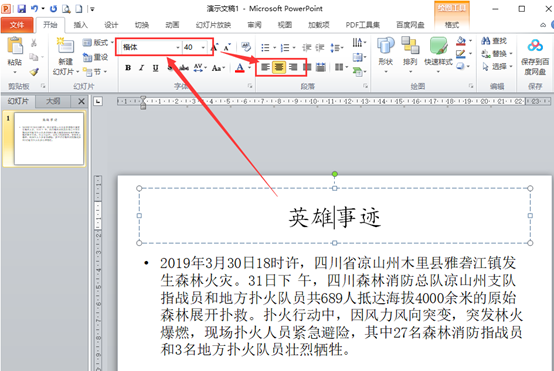The height and width of the screenshot is (371, 554).
Task: Click the New Slide icon
Action: coord(65,46)
